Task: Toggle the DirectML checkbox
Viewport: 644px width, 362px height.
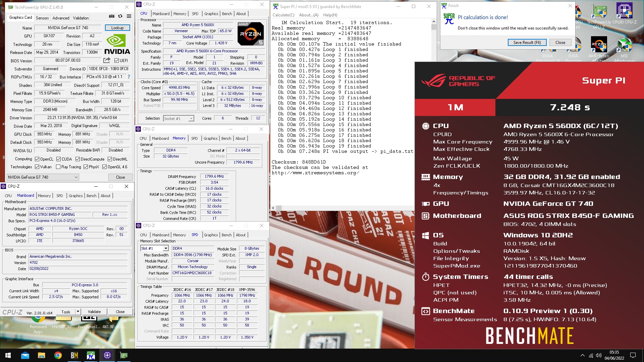Action: [x=110, y=159]
